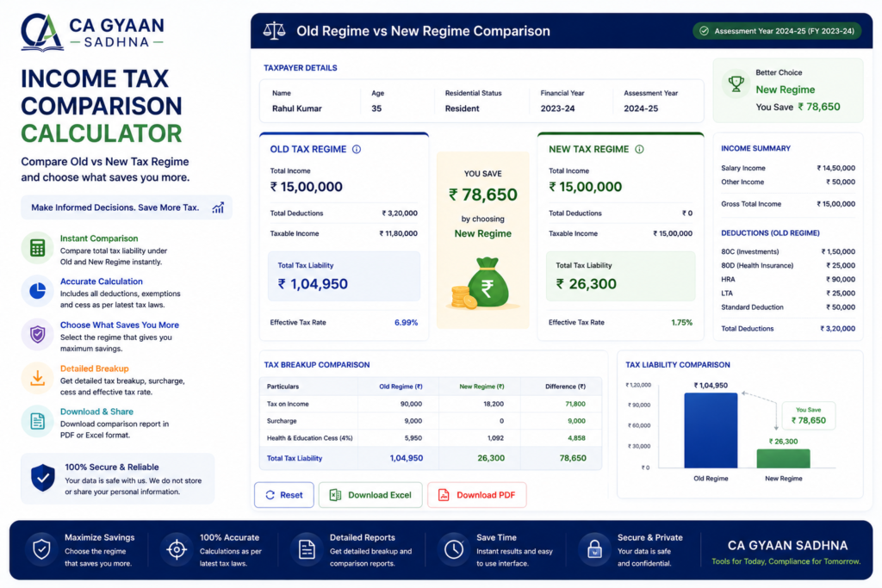Click the 100% Accurate target icon in footer
This screenshot has width=882, height=588.
(177, 549)
